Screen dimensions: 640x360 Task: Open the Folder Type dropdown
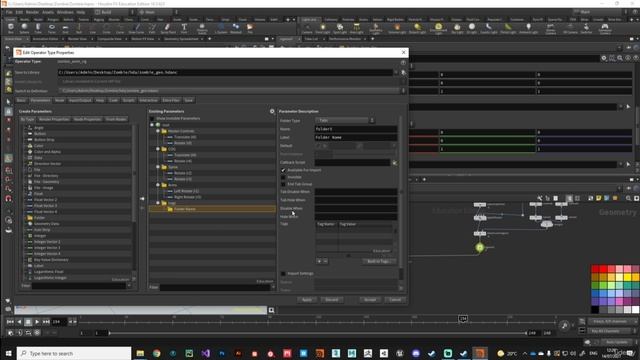click(344, 120)
